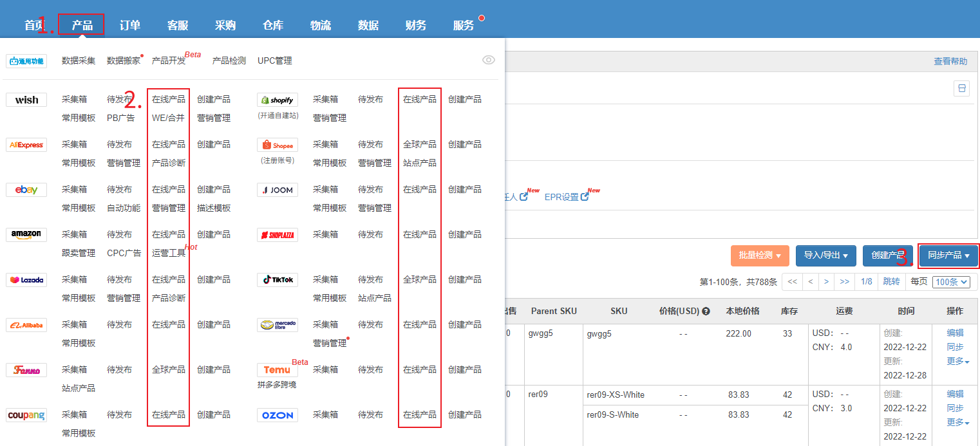Click the help icon beside 价格(USD)
This screenshot has height=446, width=980.
[706, 311]
